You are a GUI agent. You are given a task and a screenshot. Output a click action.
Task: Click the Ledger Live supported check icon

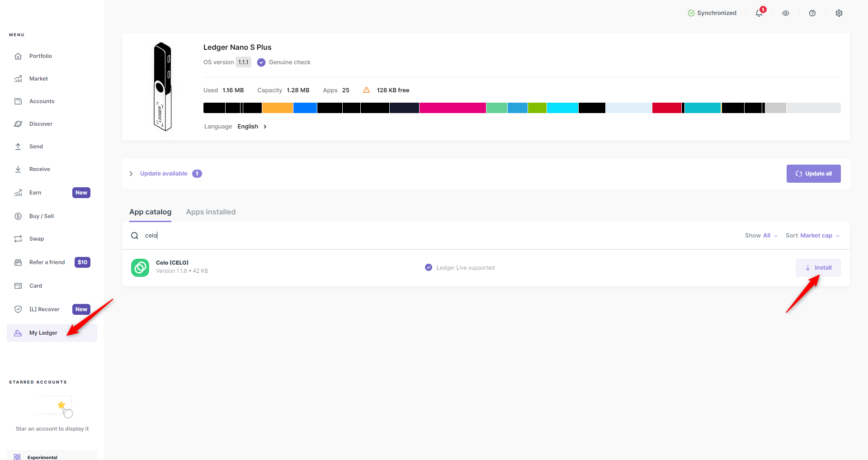pyautogui.click(x=429, y=267)
